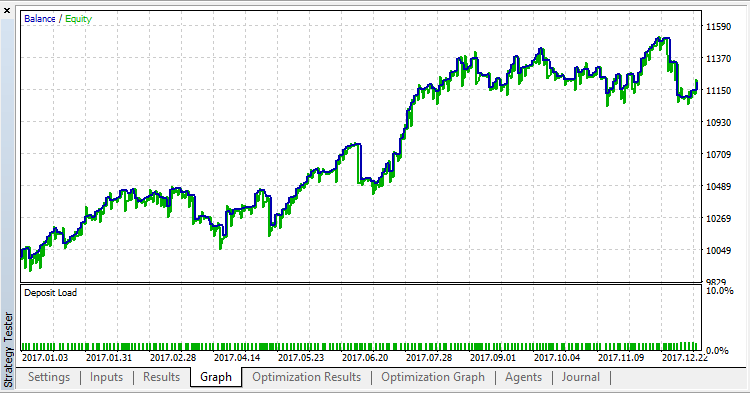Click the 10930 axis value

click(x=718, y=122)
